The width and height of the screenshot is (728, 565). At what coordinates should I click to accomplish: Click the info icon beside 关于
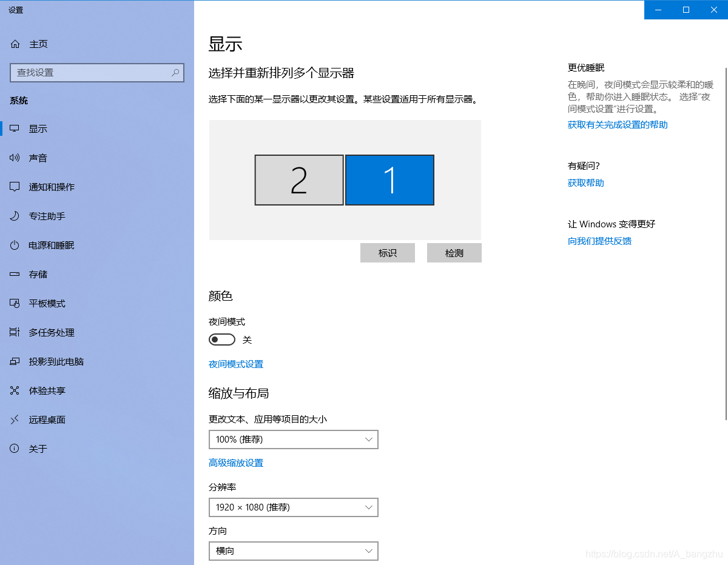pyautogui.click(x=15, y=449)
